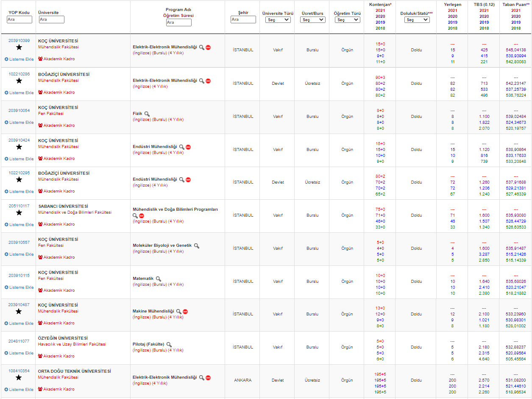Open magnifier for Boğaziçi Endüstri Mühendisliği
The width and height of the screenshot is (532, 399).
point(182,180)
